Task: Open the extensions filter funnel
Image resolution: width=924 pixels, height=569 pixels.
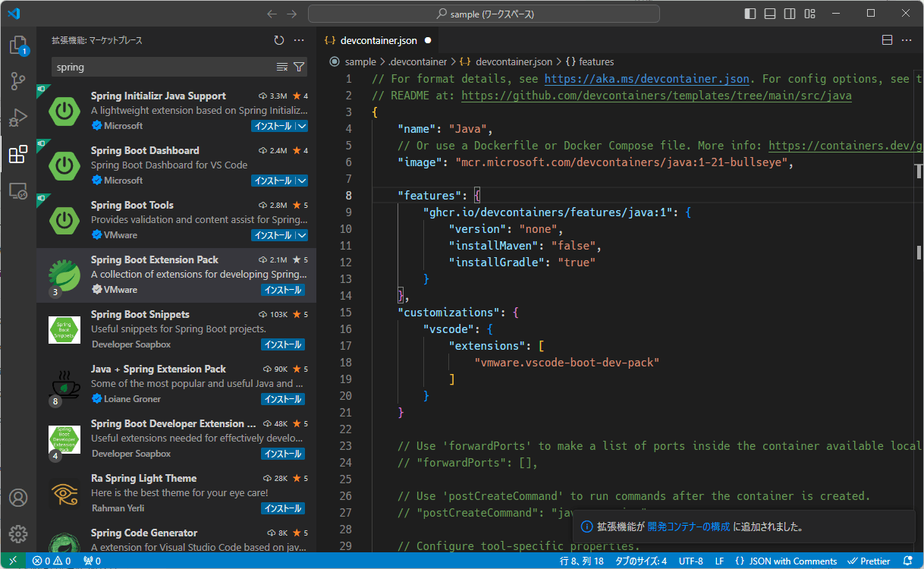Action: pyautogui.click(x=299, y=67)
